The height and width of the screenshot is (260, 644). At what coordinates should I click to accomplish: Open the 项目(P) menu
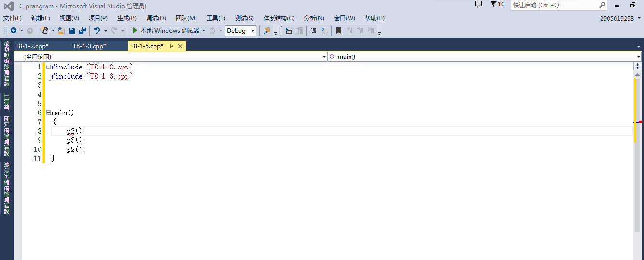click(x=98, y=18)
